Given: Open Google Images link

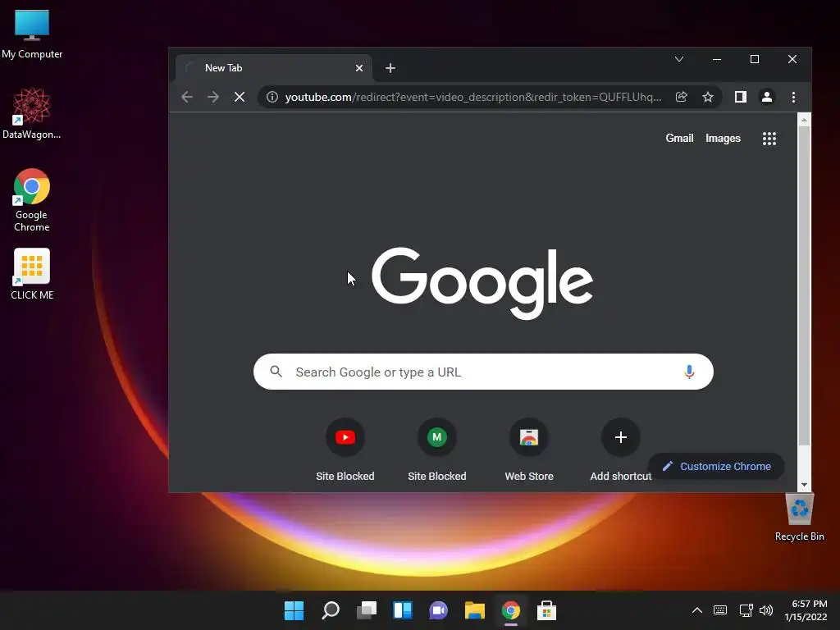Looking at the screenshot, I should [x=723, y=138].
